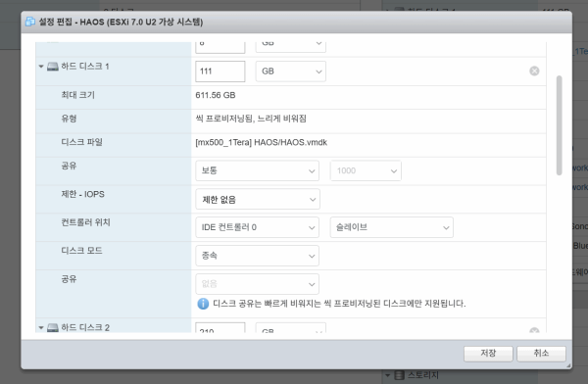The image size is (588, 384).
Task: Collapse the 스토리지 panel arrow
Action: coord(388,375)
